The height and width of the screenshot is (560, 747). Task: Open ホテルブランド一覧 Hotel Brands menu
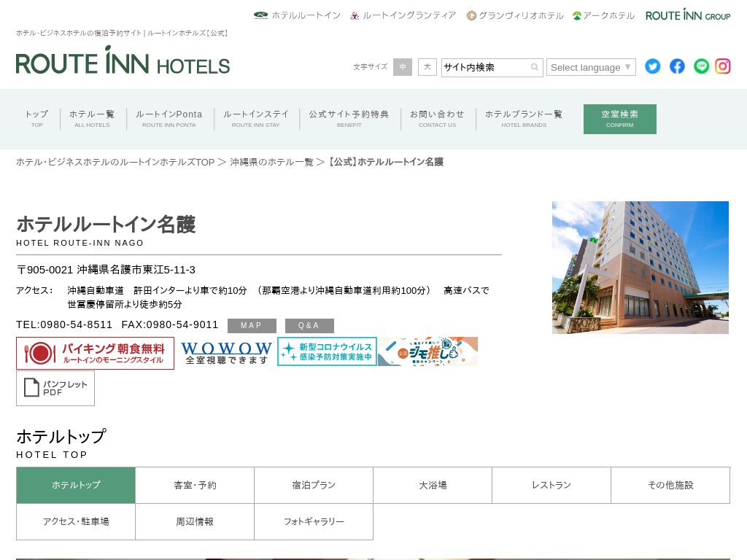pyautogui.click(x=524, y=119)
